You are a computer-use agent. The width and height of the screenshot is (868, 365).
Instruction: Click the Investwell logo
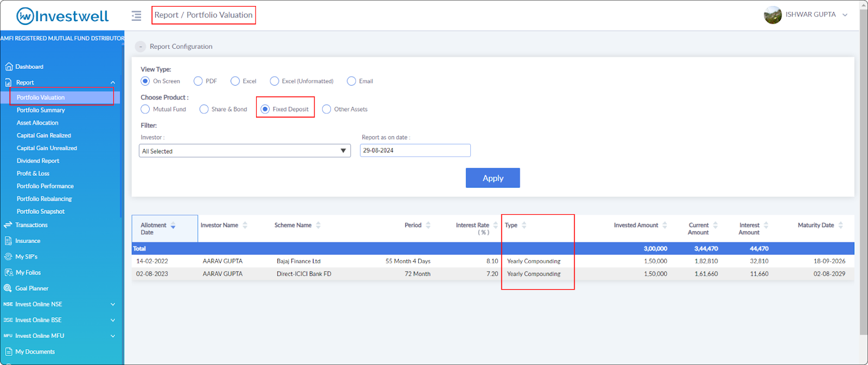[x=62, y=16]
